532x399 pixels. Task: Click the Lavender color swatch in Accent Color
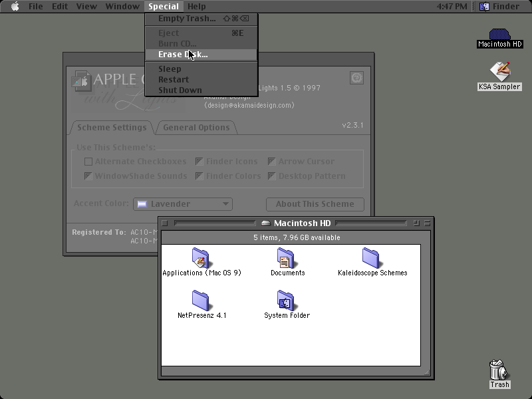[142, 204]
